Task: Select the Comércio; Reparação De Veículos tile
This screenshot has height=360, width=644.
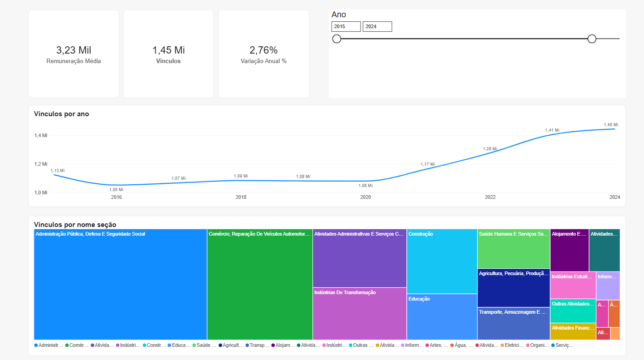Action: pos(260,284)
